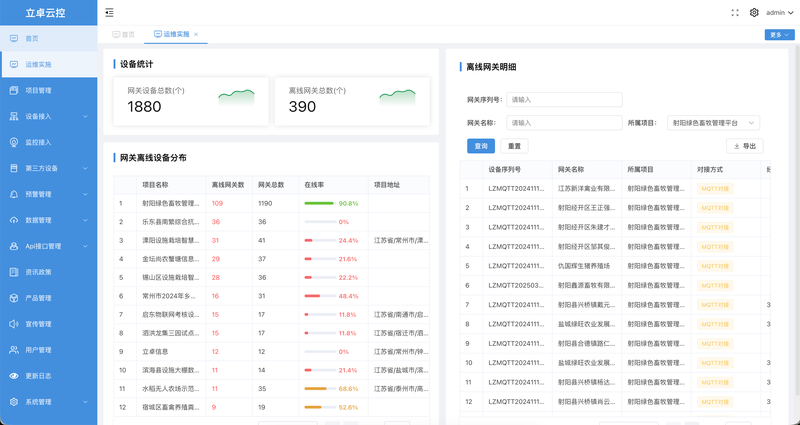Viewport: 800px width, 425px height.
Task: Click gateway 仇国辉生猪养殖场
Action: (584, 266)
